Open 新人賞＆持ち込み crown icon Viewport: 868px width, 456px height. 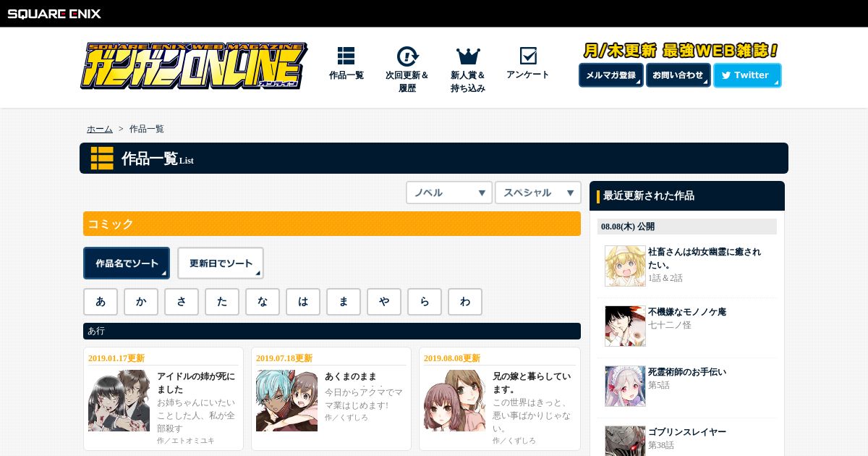[468, 56]
